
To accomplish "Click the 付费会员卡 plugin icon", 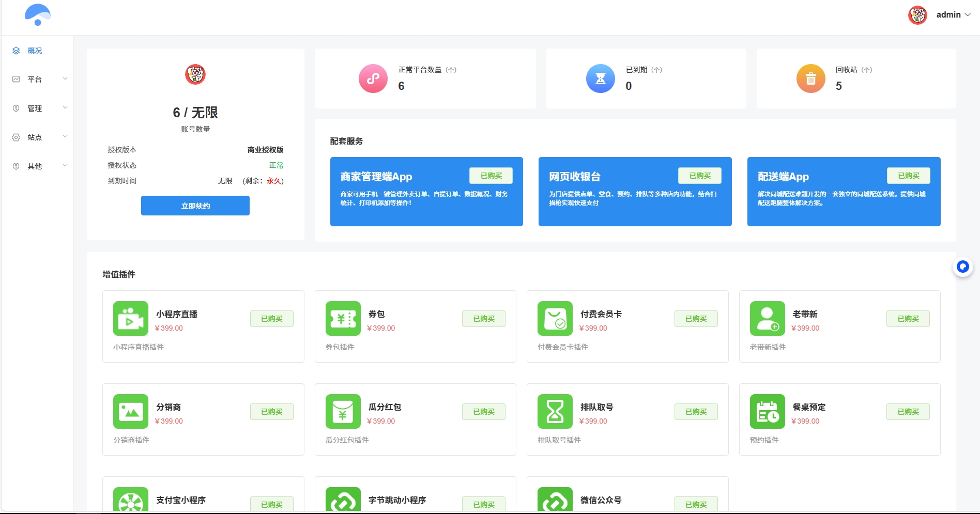I will [555, 319].
